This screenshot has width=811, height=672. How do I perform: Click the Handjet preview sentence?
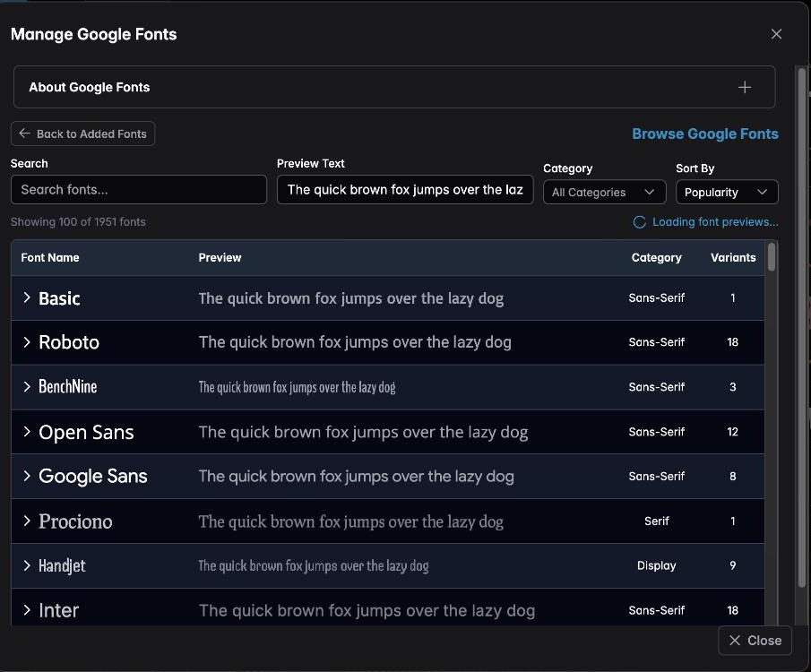coord(314,566)
